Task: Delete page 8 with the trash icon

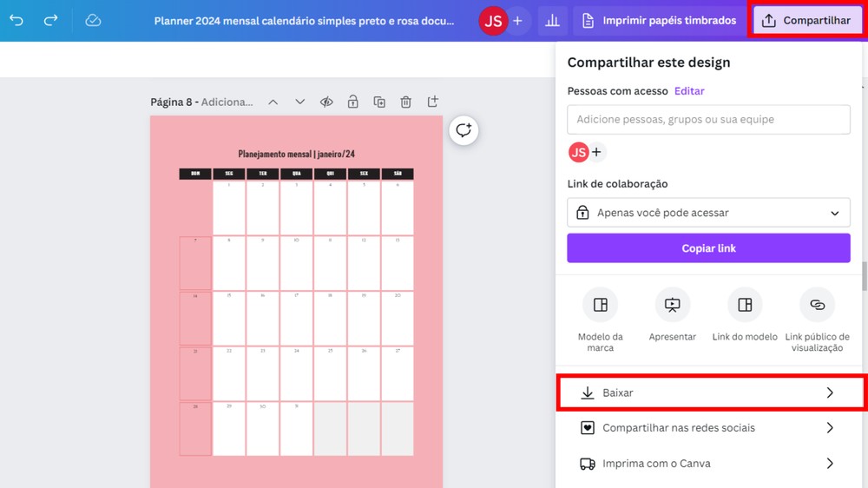Action: 405,102
